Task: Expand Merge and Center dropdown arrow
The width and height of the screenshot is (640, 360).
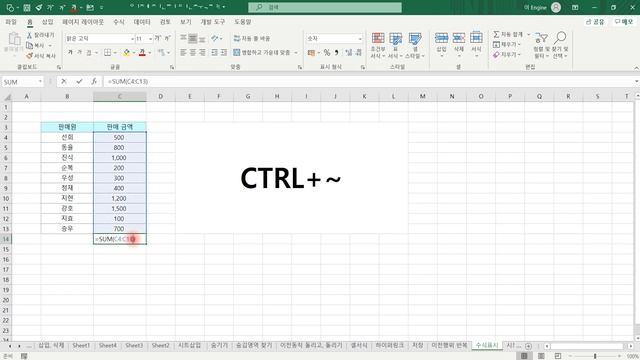Action: click(x=296, y=53)
